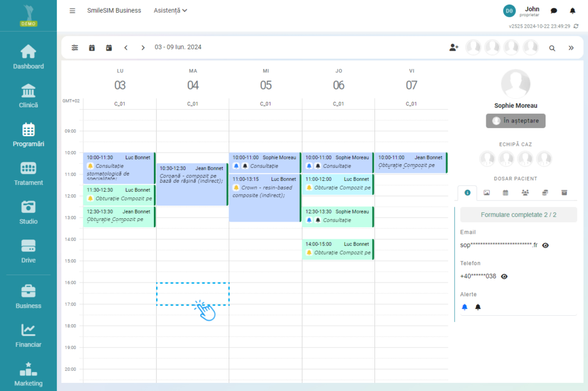588x391 pixels.
Task: Toggle the În așteptare status
Action: coord(515,121)
